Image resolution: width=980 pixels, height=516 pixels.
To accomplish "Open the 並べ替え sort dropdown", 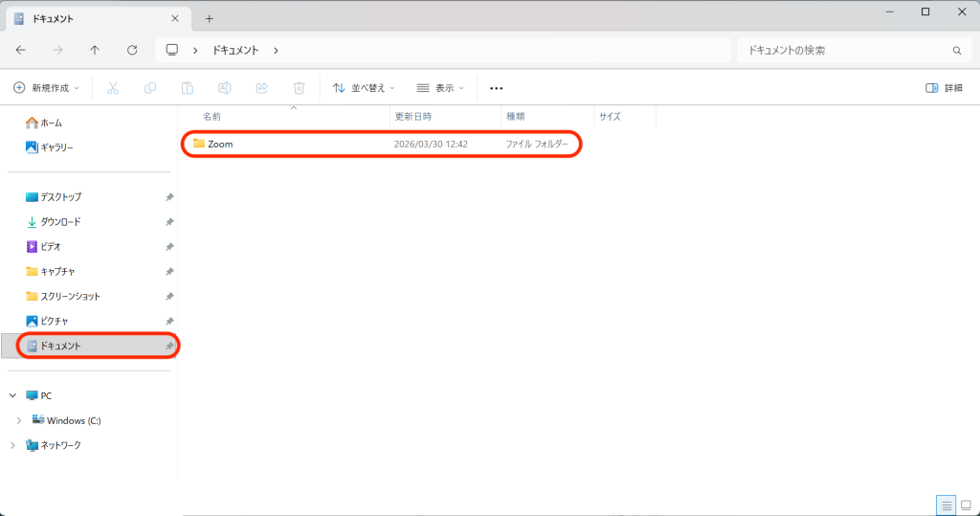I will (x=364, y=88).
